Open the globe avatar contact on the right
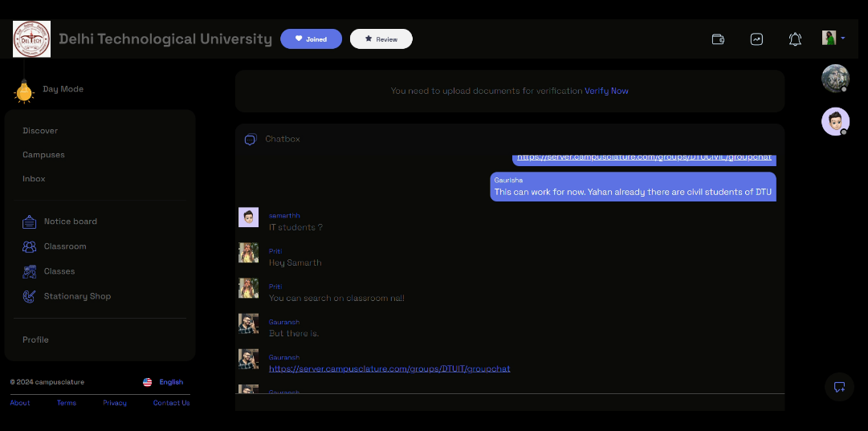Image resolution: width=868 pixels, height=431 pixels. coord(835,78)
